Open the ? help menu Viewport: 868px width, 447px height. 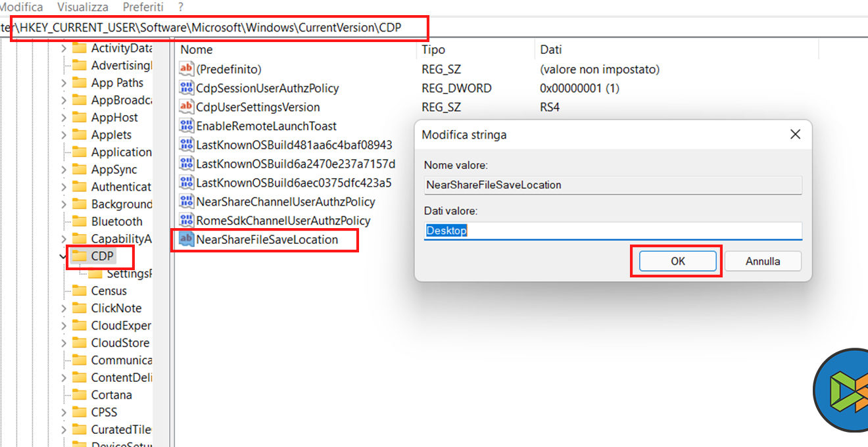pos(181,7)
